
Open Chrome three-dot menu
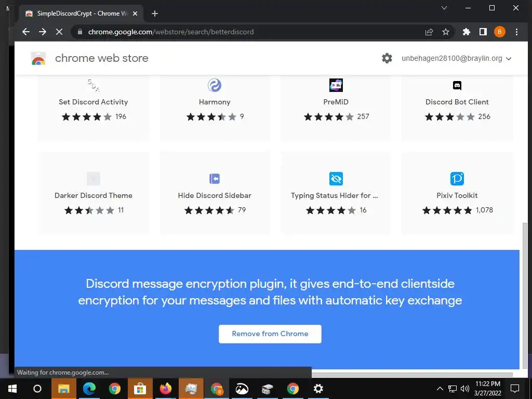pos(516,32)
